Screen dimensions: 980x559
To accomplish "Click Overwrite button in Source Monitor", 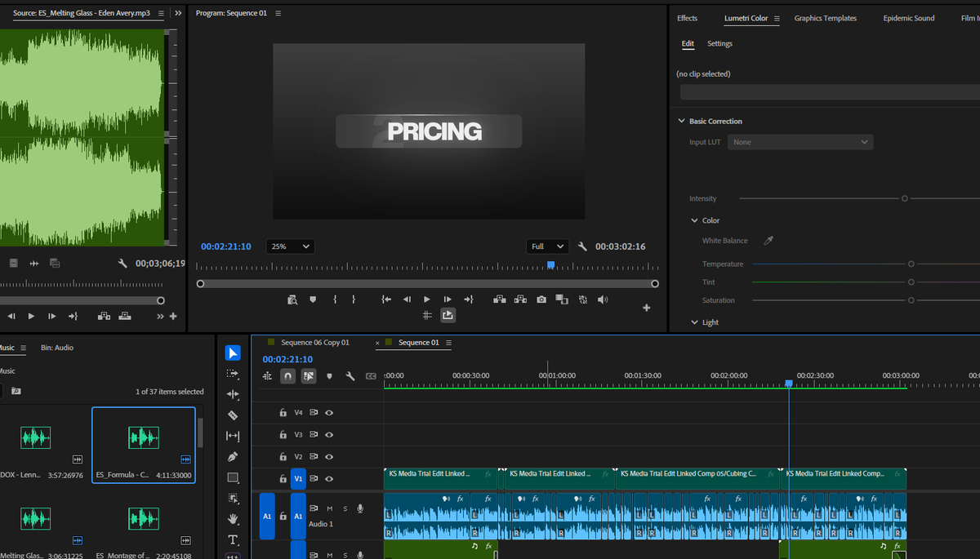I will (124, 316).
